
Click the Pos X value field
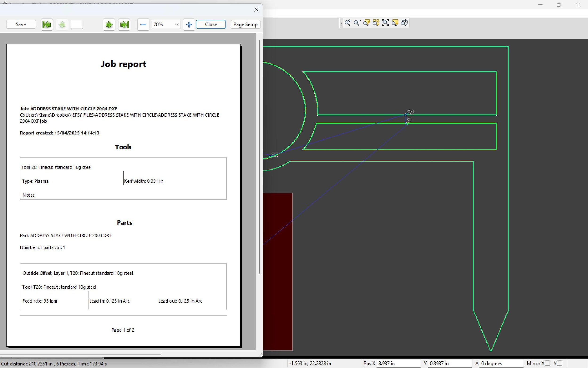click(398, 363)
